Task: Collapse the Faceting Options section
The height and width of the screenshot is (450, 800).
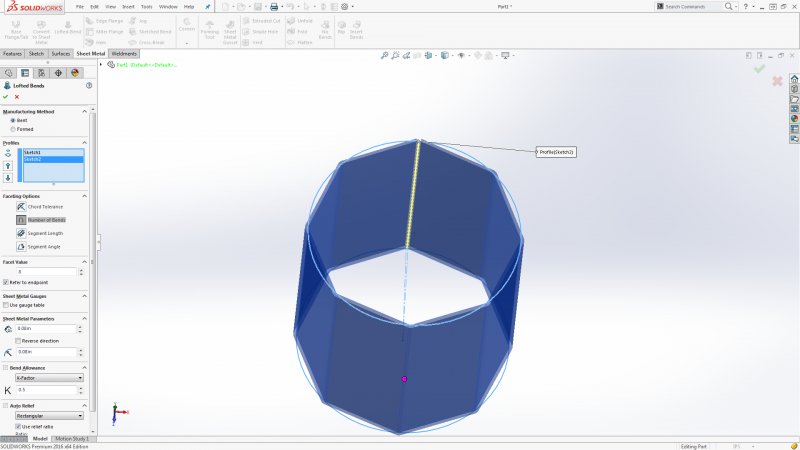Action: click(x=84, y=196)
